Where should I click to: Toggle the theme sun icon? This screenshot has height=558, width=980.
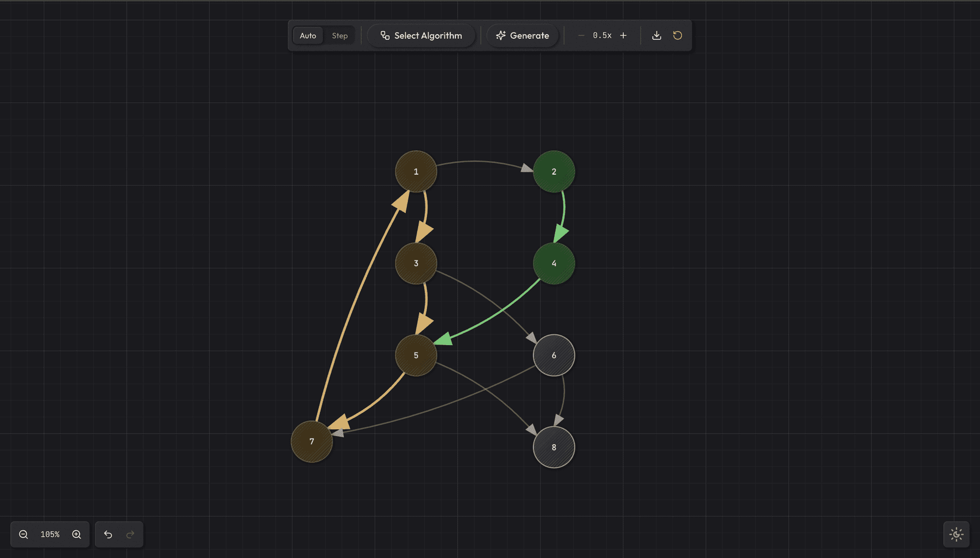tap(957, 534)
